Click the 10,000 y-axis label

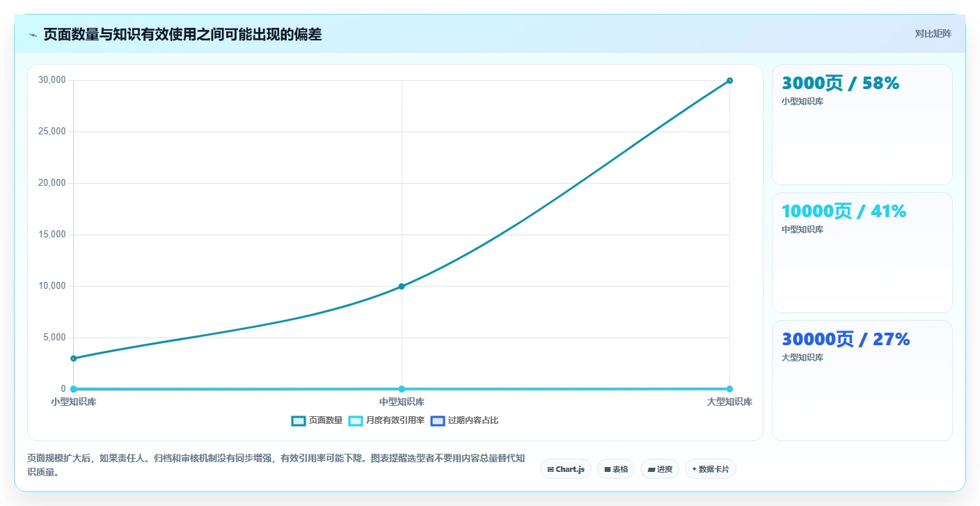tap(52, 286)
